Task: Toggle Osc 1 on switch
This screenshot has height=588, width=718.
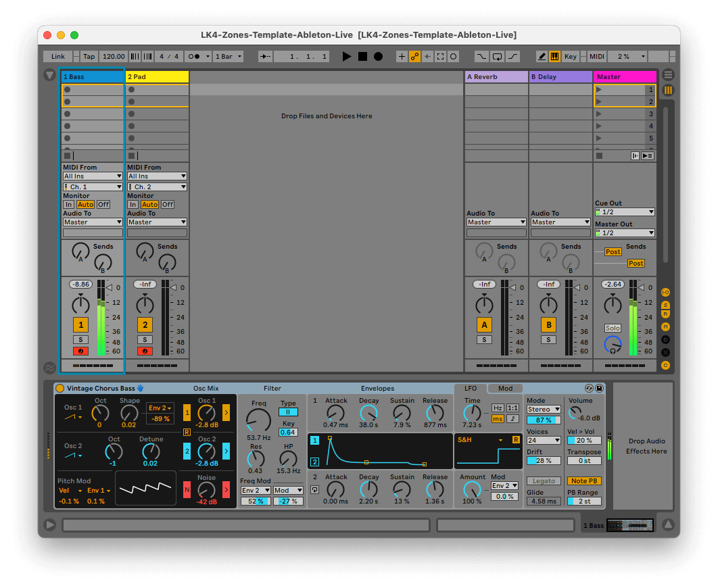Action: point(187,412)
